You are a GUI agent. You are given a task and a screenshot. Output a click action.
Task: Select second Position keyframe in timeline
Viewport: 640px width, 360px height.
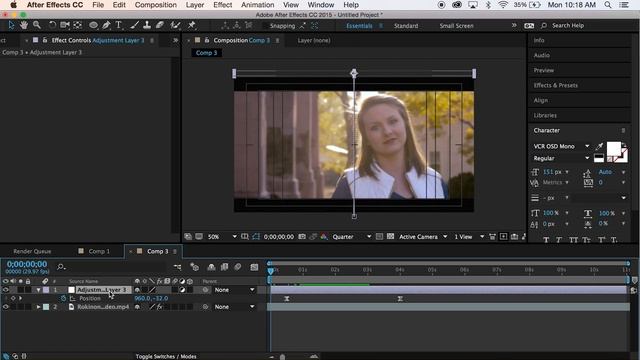click(x=400, y=299)
